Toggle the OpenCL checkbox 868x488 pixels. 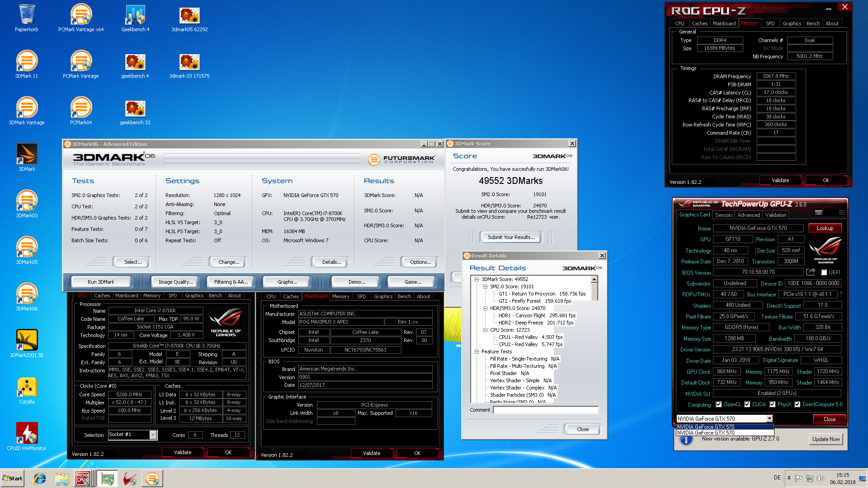(719, 404)
